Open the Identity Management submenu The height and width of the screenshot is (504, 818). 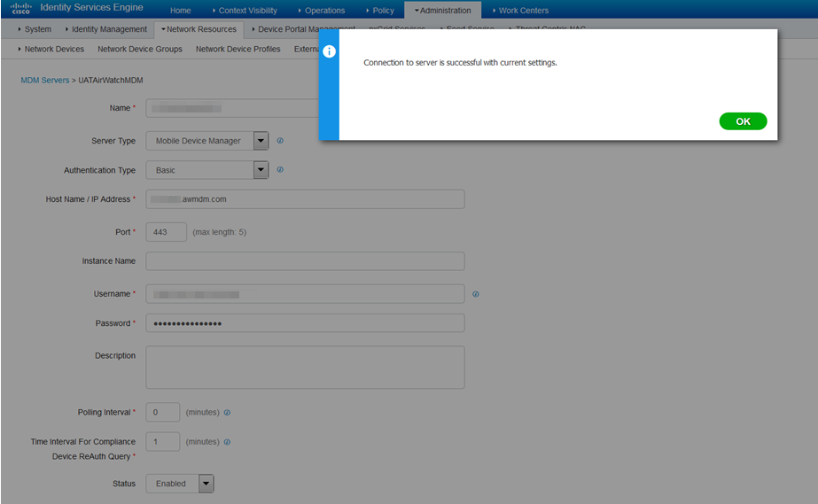[106, 29]
